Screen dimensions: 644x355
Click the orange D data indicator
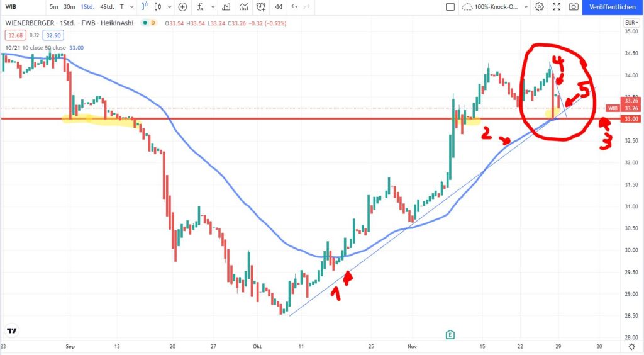(153, 23)
